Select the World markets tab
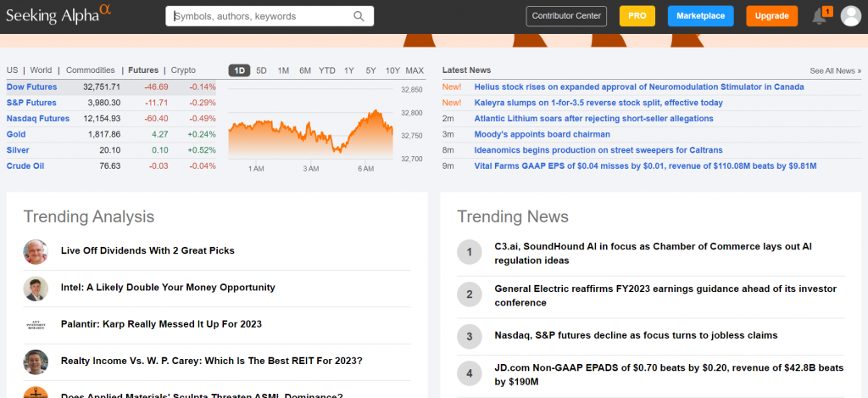Viewport: 868px width, 398px height. (x=41, y=70)
